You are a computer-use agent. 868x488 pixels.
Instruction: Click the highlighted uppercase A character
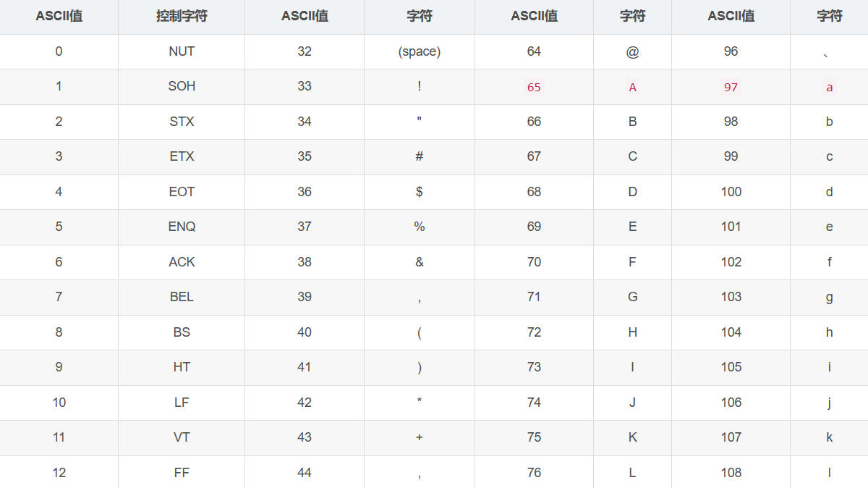point(632,87)
